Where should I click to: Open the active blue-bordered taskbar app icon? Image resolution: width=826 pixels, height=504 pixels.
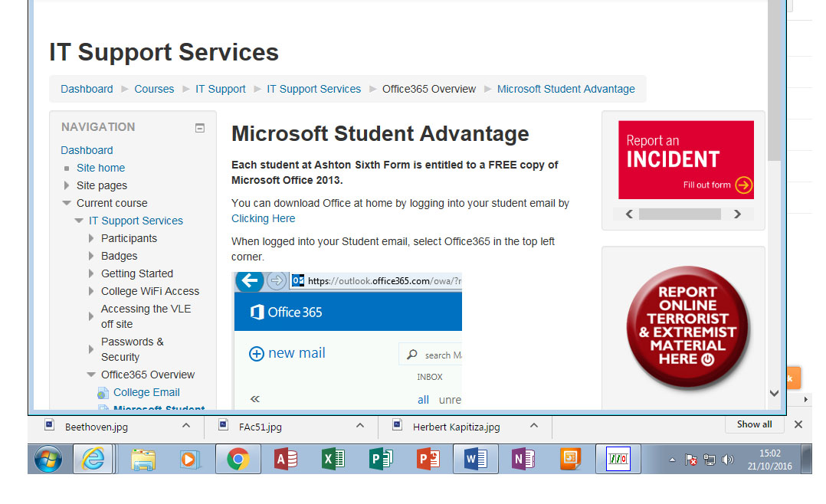point(618,460)
